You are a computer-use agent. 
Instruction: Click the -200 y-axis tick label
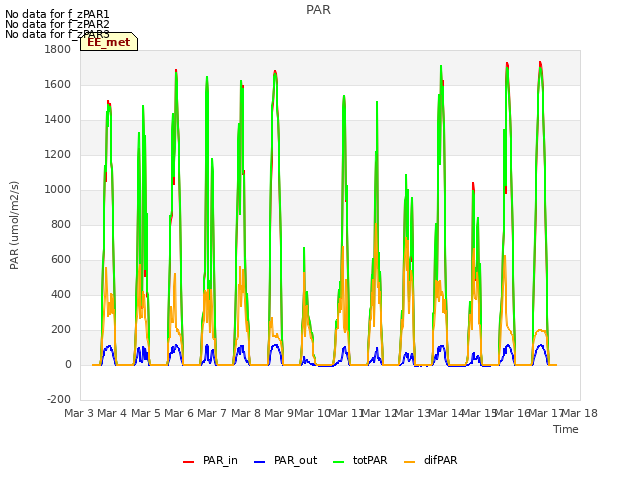(x=59, y=400)
